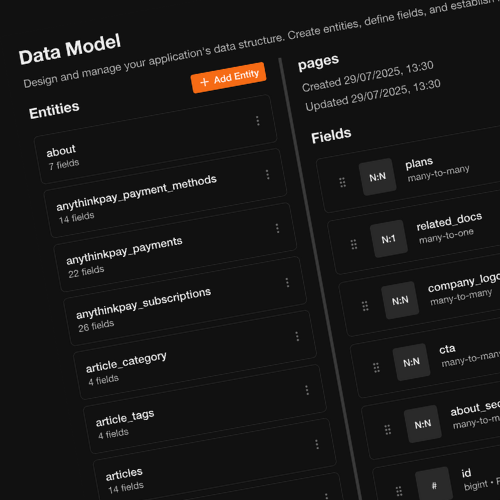Open anythinkpay_subscriptions entity options menu

(x=287, y=282)
